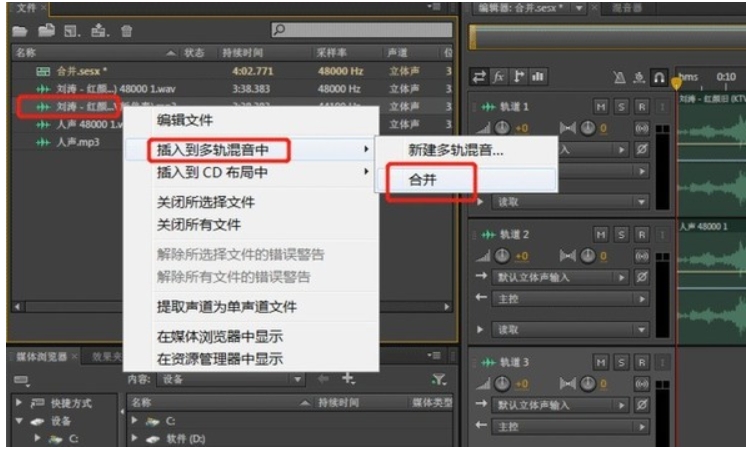Click the drive icon at Media Browser left
Screen dimensions: 746x450
(x=22, y=380)
